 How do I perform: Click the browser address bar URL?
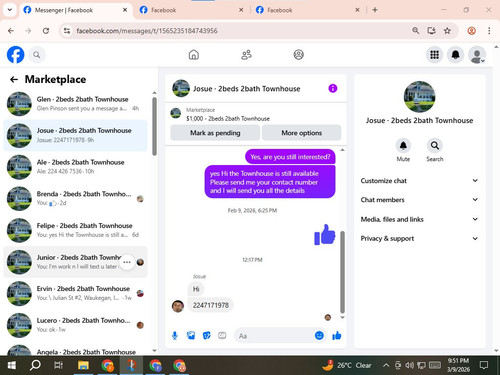[147, 31]
